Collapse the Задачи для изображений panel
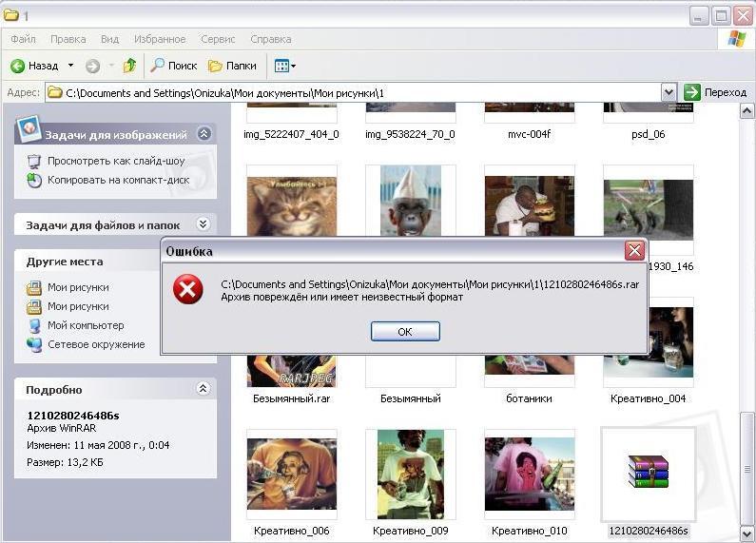 [x=204, y=134]
